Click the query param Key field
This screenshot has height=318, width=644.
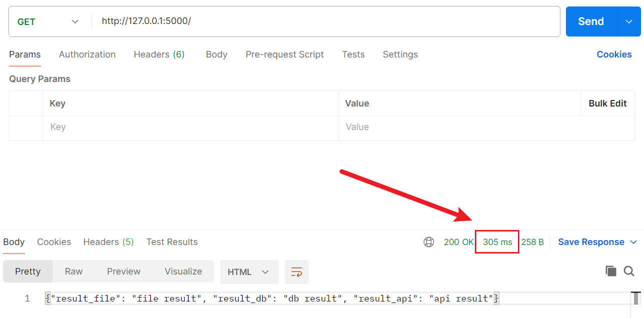tap(191, 127)
